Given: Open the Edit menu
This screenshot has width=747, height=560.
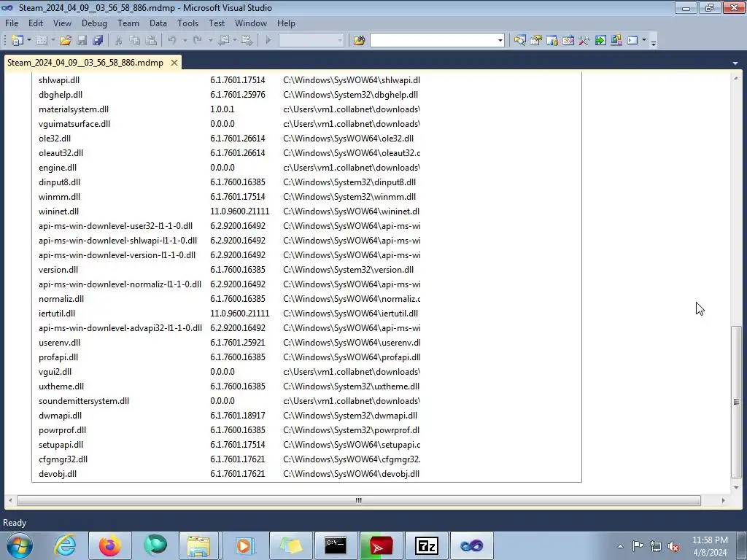Looking at the screenshot, I should 36,23.
